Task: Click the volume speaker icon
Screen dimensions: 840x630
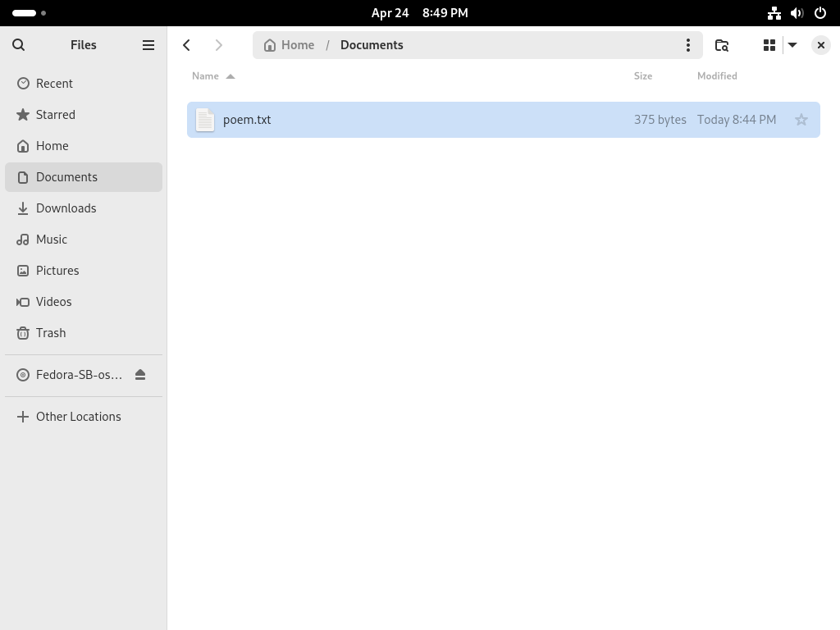Action: (797, 13)
